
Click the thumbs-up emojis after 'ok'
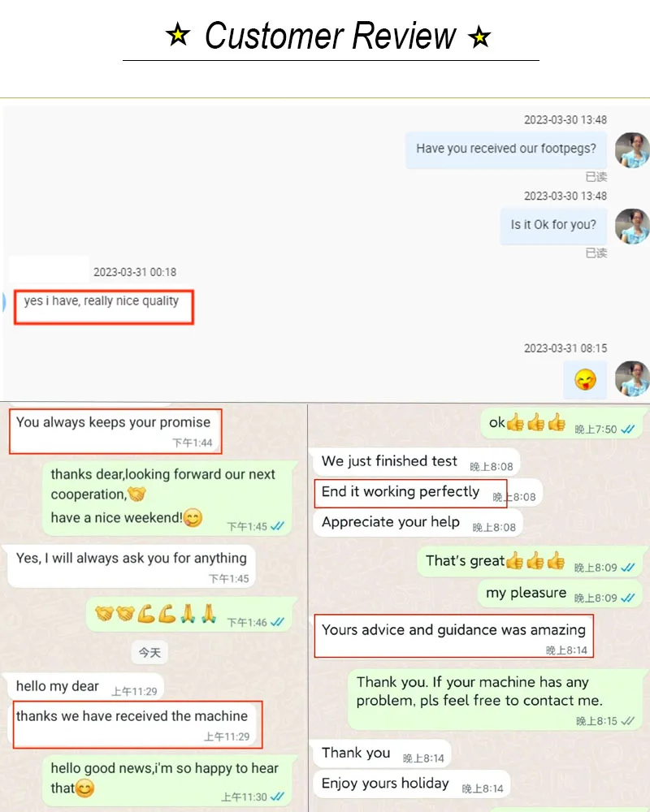(536, 422)
